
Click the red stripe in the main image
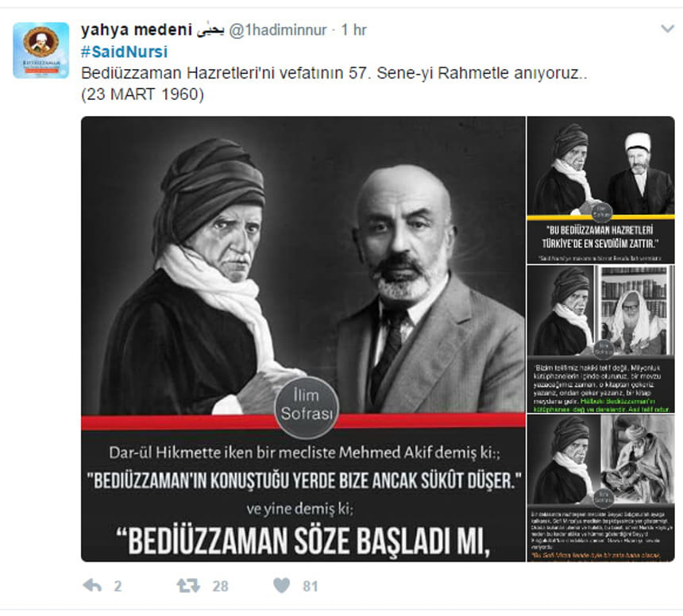[303, 422]
